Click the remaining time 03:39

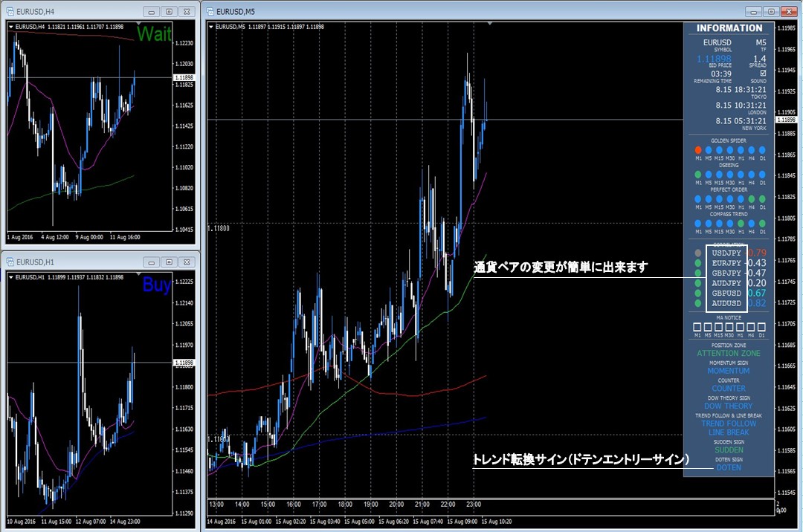pyautogui.click(x=721, y=74)
